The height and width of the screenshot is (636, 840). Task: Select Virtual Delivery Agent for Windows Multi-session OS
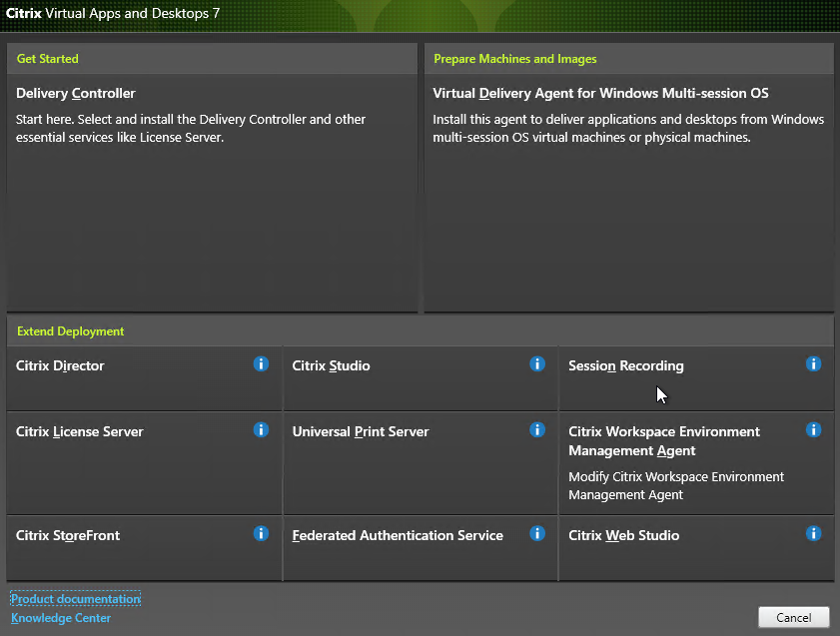pyautogui.click(x=600, y=93)
